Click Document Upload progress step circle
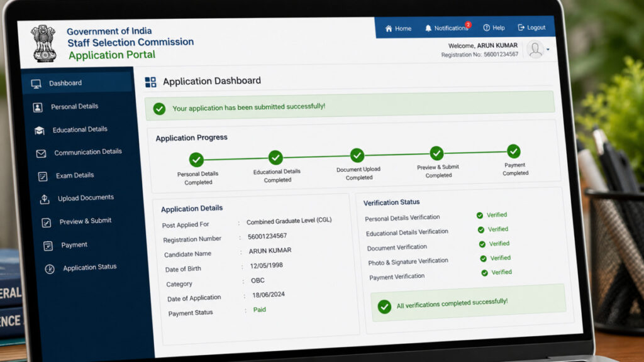The height and width of the screenshot is (362, 644). coord(357,156)
